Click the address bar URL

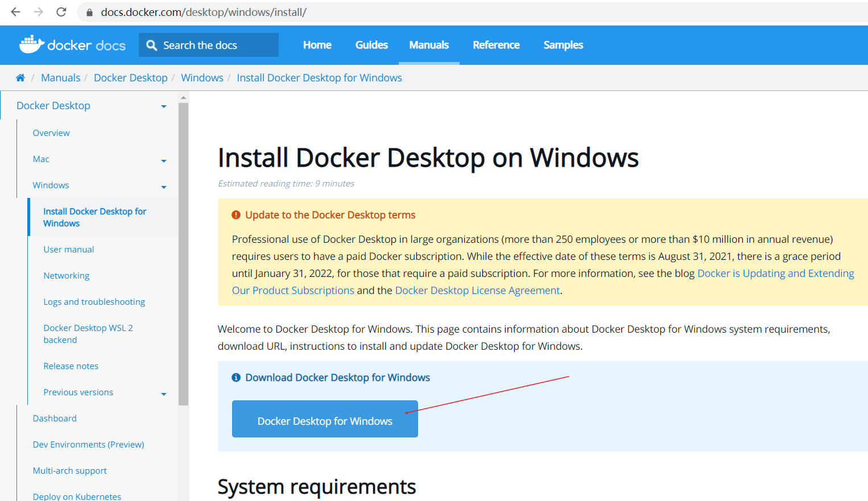(204, 12)
